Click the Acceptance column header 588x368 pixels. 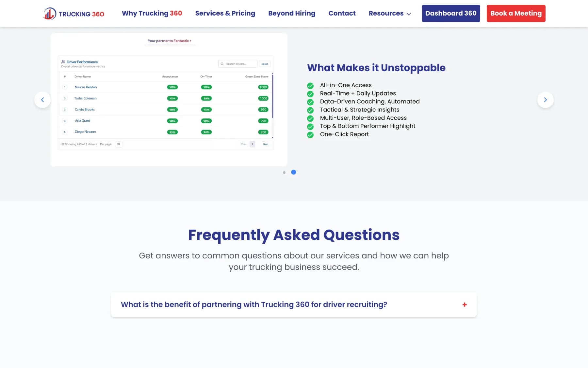170,77
